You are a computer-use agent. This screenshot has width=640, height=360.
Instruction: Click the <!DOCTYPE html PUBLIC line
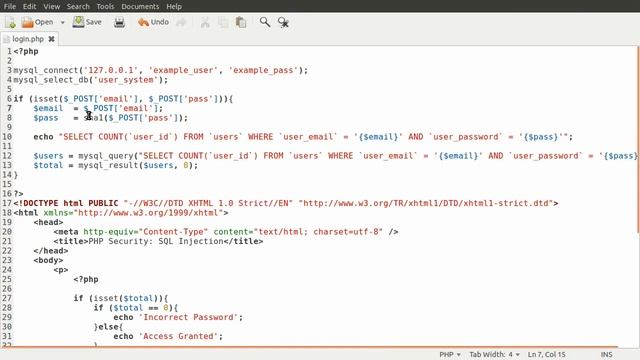coord(286,203)
